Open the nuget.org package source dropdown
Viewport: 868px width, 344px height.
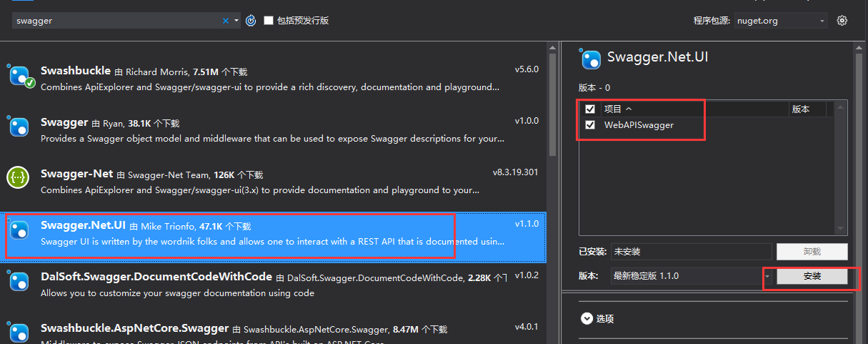781,21
